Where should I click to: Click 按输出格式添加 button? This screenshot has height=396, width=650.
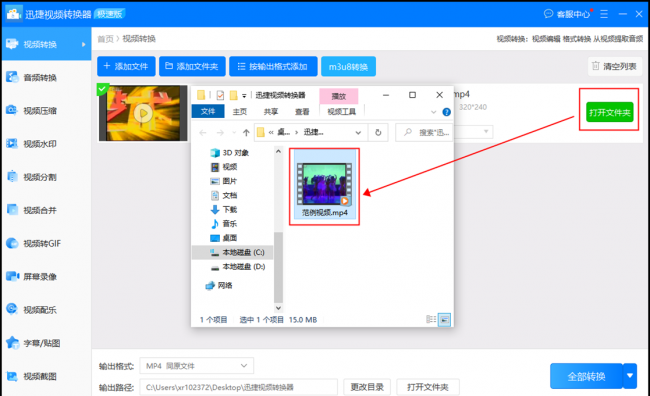click(x=273, y=66)
